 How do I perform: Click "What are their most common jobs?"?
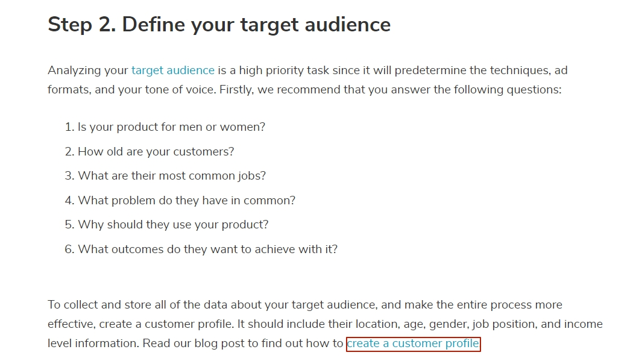coord(171,176)
